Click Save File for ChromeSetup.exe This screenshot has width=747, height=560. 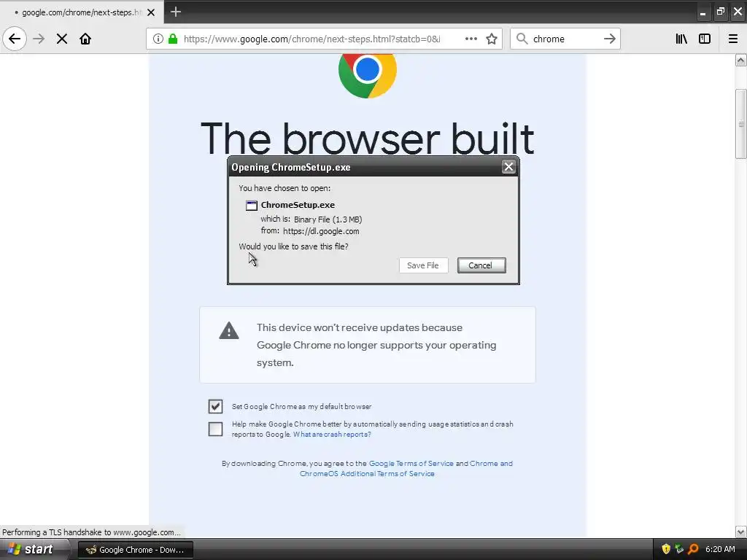423,265
